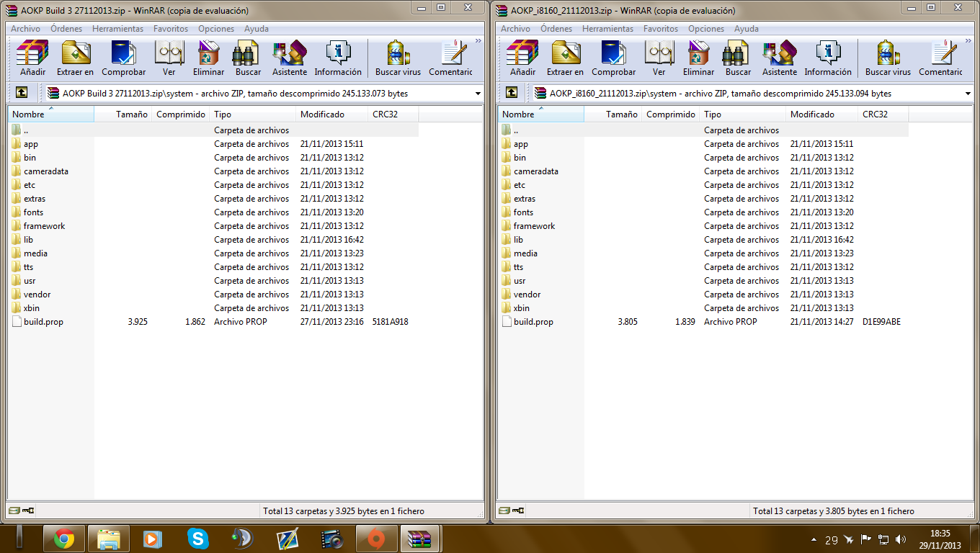Open the Archivo menu in the left window

pos(26,29)
